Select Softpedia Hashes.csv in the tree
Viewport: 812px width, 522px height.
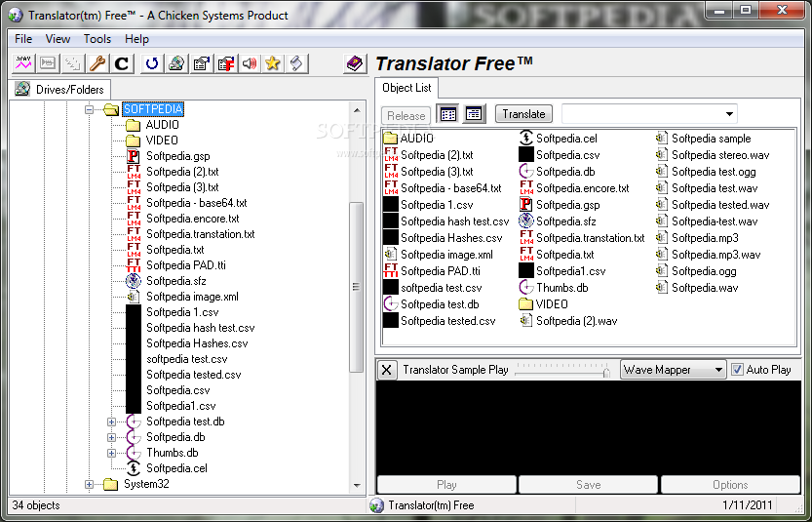(x=197, y=343)
